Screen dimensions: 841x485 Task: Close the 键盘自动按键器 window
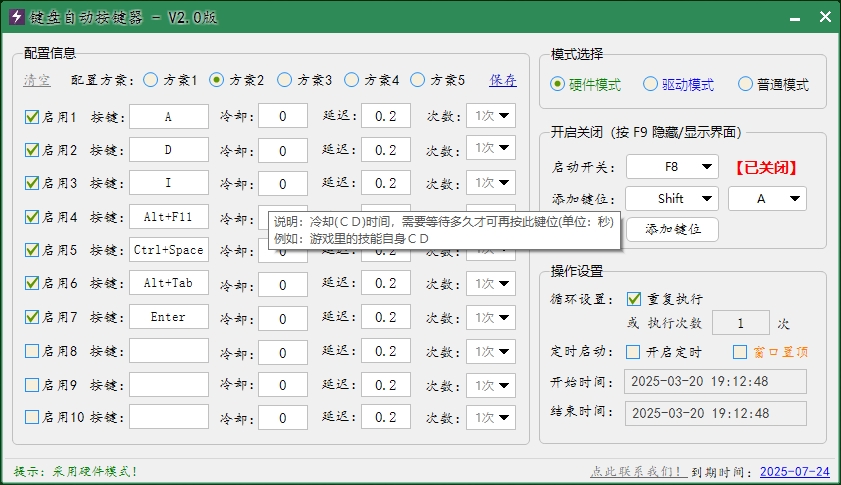pos(824,18)
